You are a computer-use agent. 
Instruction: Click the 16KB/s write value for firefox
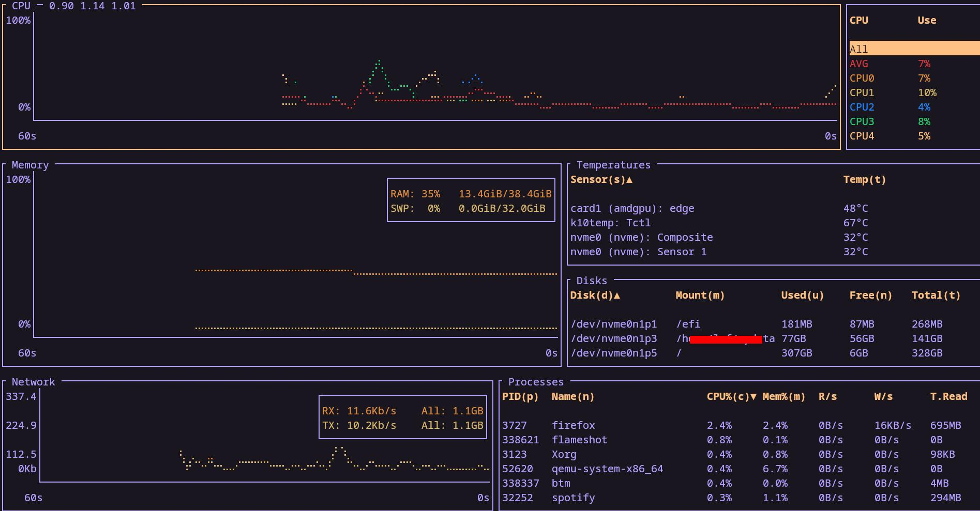pyautogui.click(x=893, y=425)
